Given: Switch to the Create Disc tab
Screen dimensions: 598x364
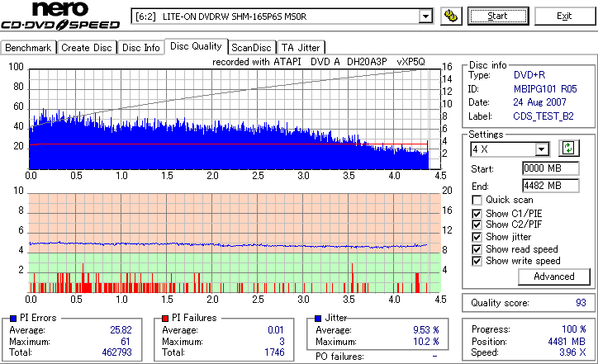Looking at the screenshot, I should pos(87,48).
